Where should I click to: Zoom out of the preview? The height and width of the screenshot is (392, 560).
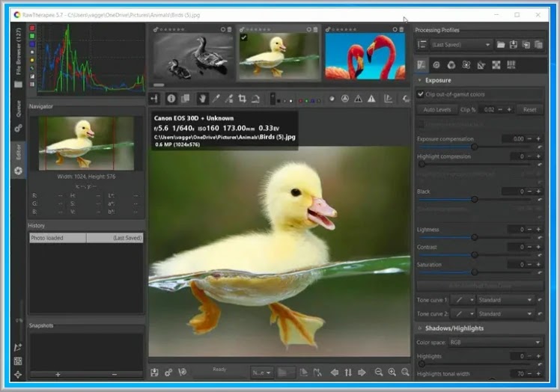379,372
